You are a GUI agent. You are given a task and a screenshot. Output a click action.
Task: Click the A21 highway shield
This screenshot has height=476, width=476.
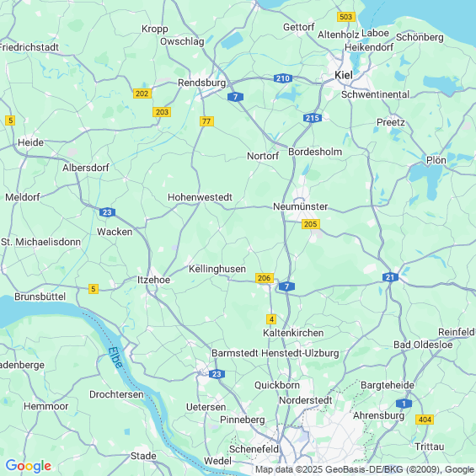[390, 277]
